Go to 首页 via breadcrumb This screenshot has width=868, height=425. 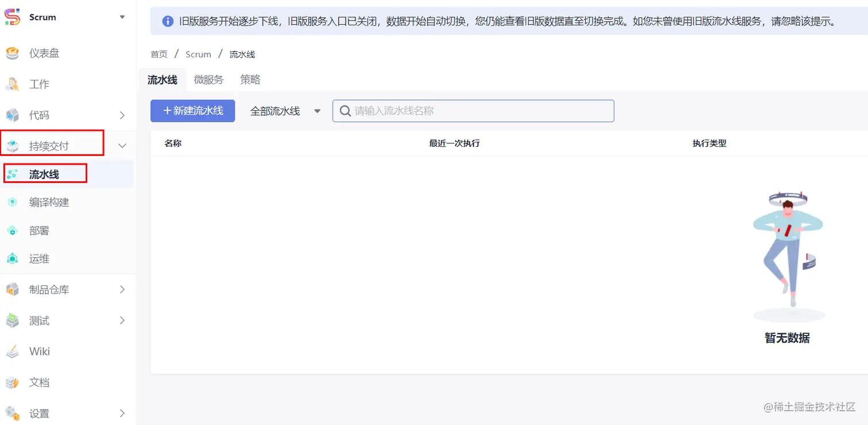point(159,54)
